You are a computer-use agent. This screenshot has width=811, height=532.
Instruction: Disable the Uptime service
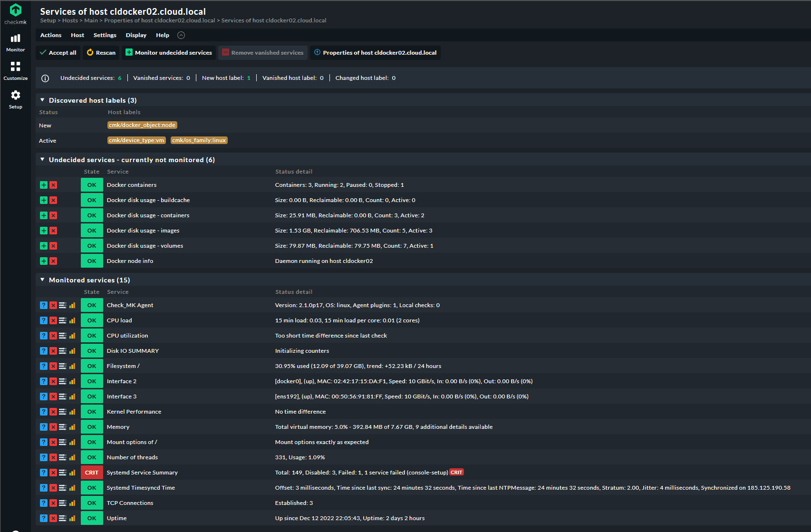(53, 518)
